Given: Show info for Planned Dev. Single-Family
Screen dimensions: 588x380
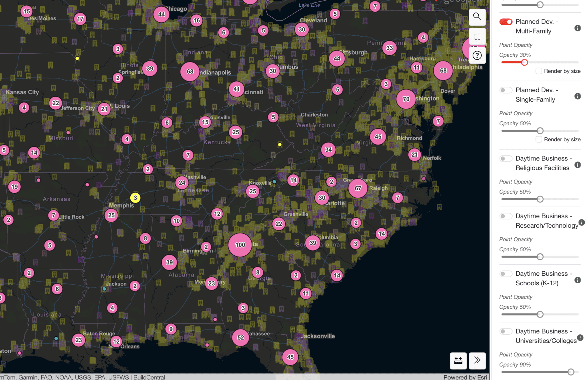Looking at the screenshot, I should 577,96.
